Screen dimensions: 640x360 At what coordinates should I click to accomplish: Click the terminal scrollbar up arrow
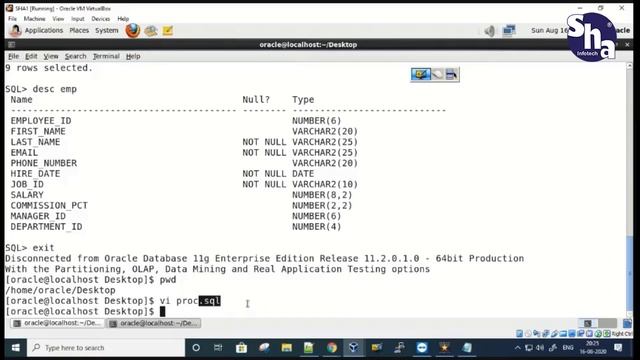[629, 66]
